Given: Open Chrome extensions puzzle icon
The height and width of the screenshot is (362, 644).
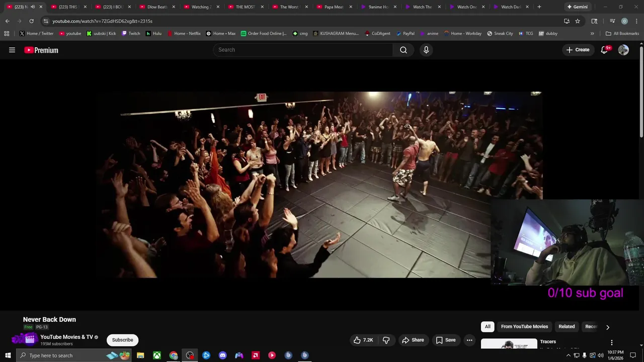Looking at the screenshot, I should click(x=594, y=21).
